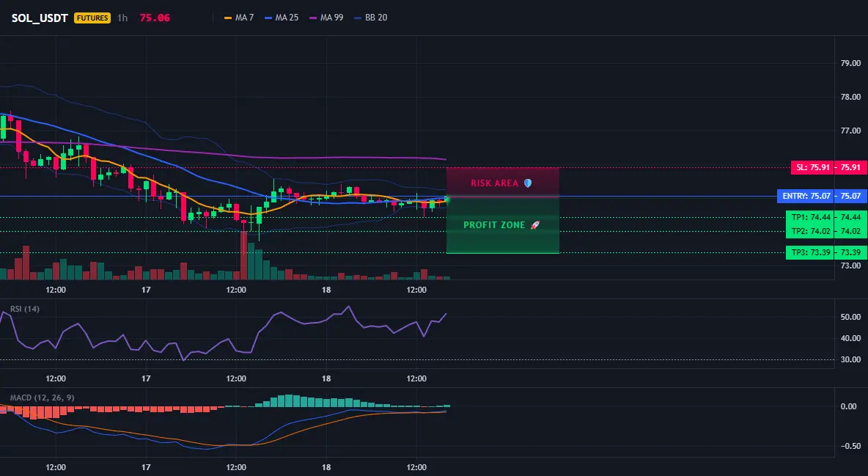Toggle the MA 25 legend entry
This screenshot has height=476, width=868.
tap(282, 18)
